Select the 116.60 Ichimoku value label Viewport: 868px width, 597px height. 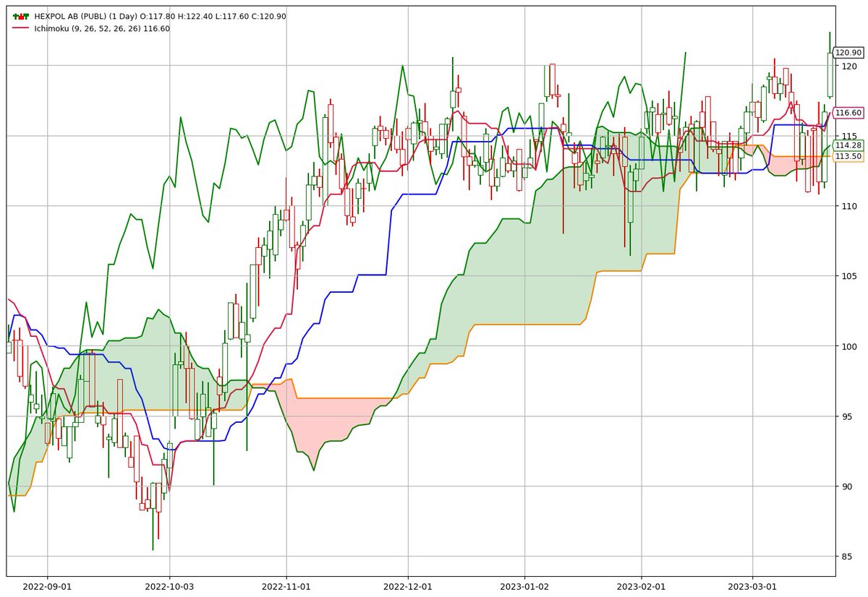[x=848, y=113]
